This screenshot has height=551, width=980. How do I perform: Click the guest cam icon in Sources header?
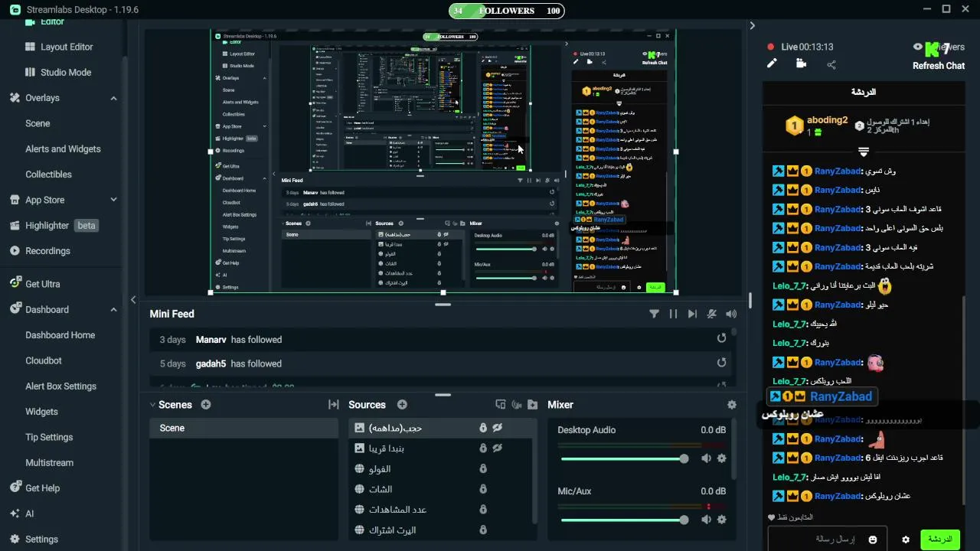coord(517,405)
